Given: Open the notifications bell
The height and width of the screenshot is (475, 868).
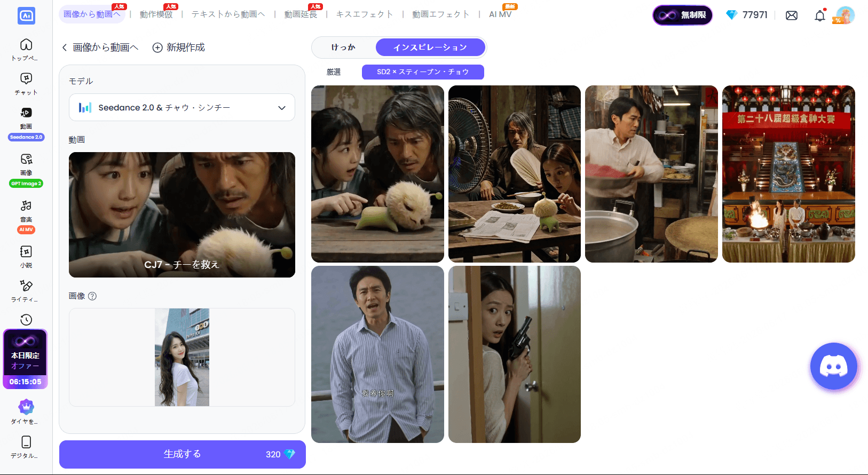Looking at the screenshot, I should pyautogui.click(x=820, y=15).
